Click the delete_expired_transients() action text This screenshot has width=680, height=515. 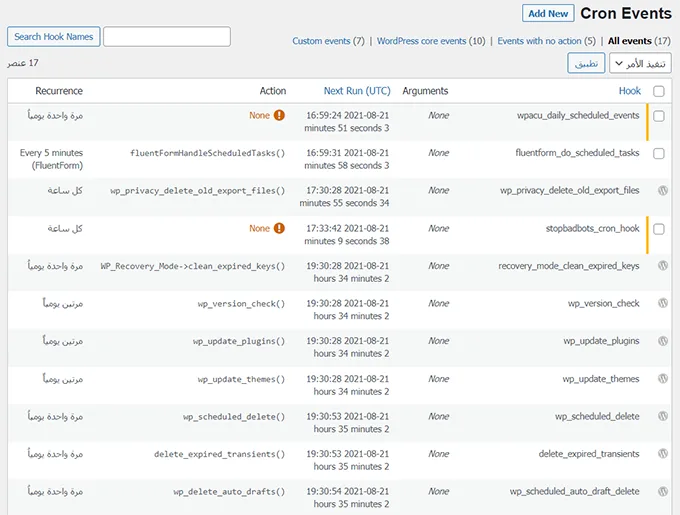pyautogui.click(x=219, y=454)
